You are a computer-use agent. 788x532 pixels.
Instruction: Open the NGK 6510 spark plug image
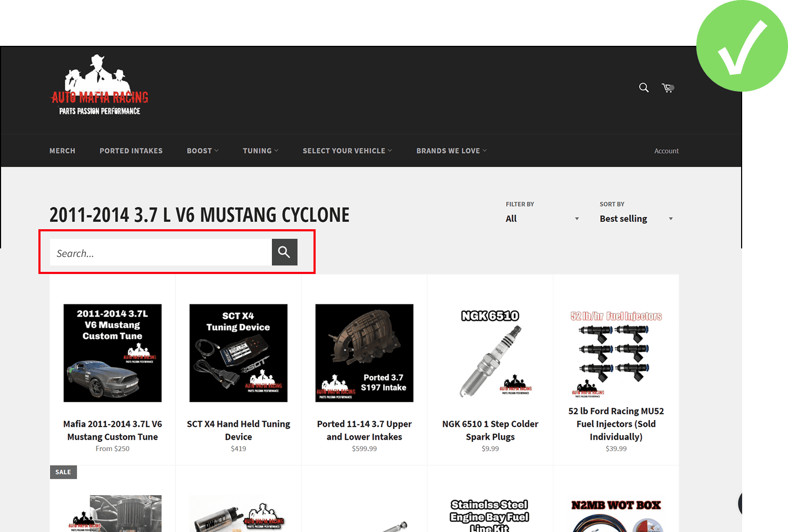491,353
